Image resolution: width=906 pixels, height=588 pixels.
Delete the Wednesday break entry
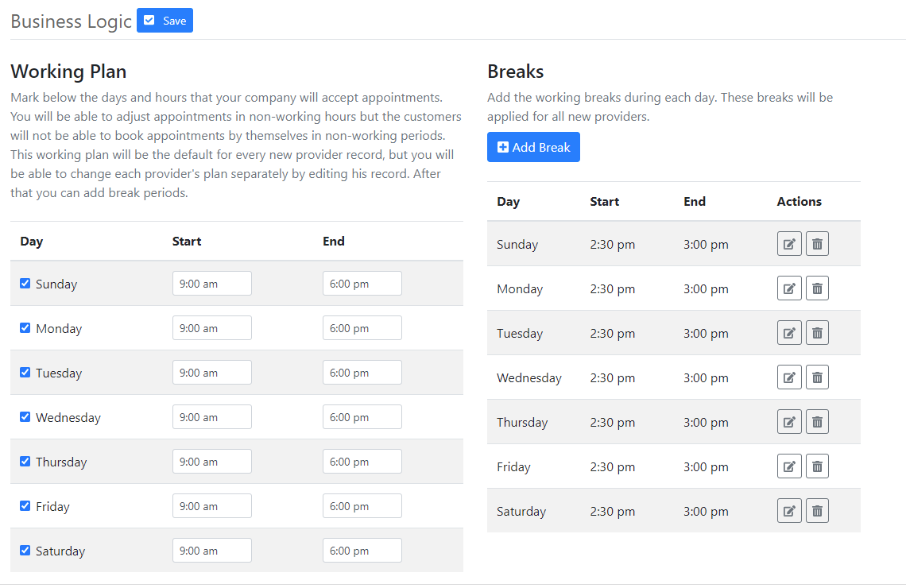click(x=817, y=377)
